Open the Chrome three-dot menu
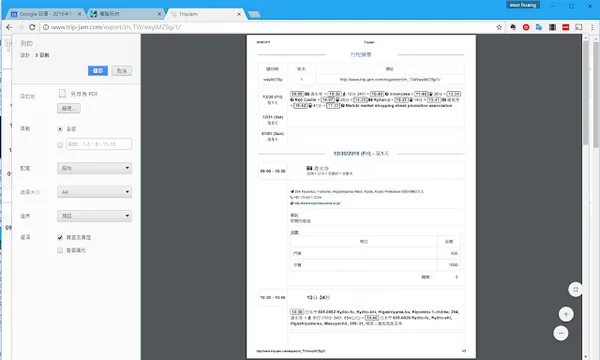 pyautogui.click(x=592, y=27)
